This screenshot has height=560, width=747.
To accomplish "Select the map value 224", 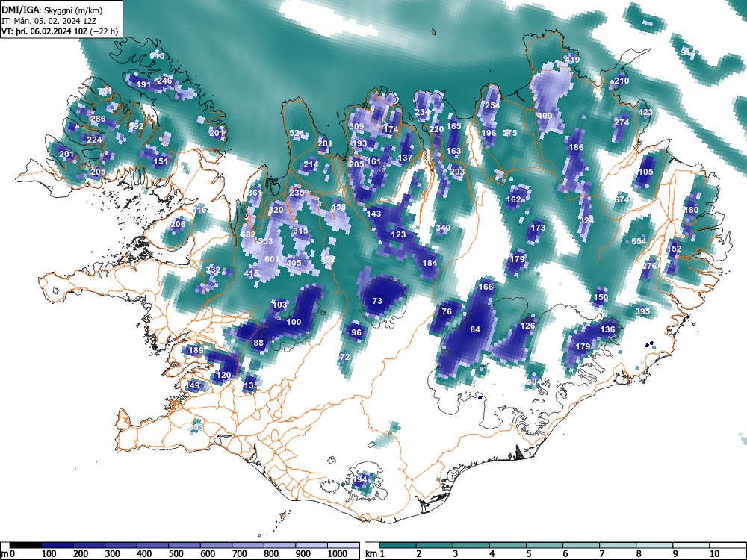I will (x=94, y=140).
